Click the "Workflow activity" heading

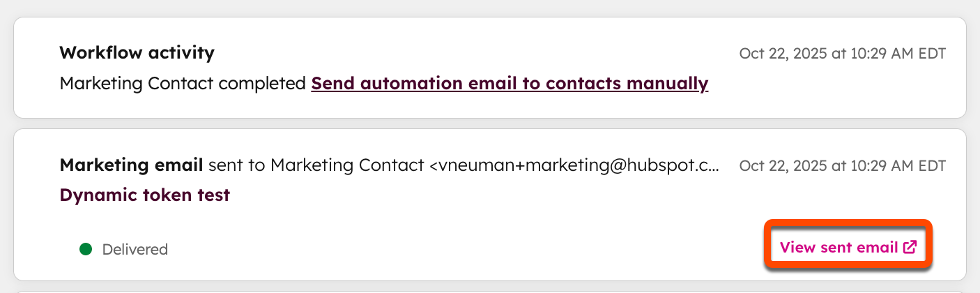point(137,52)
